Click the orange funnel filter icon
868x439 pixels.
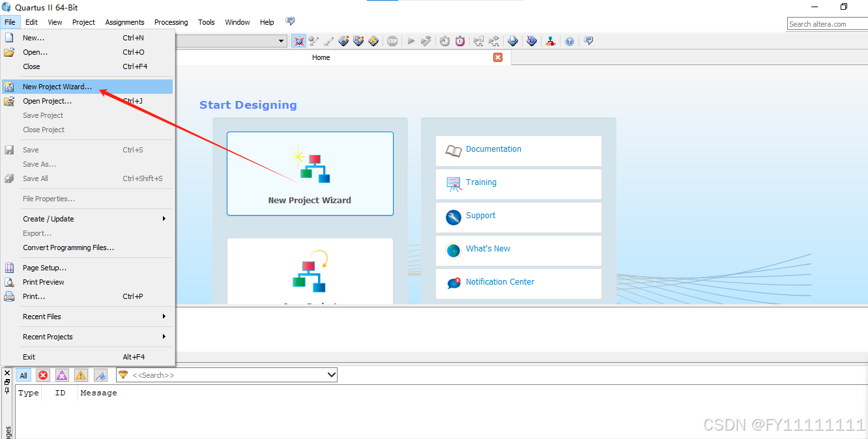[123, 375]
